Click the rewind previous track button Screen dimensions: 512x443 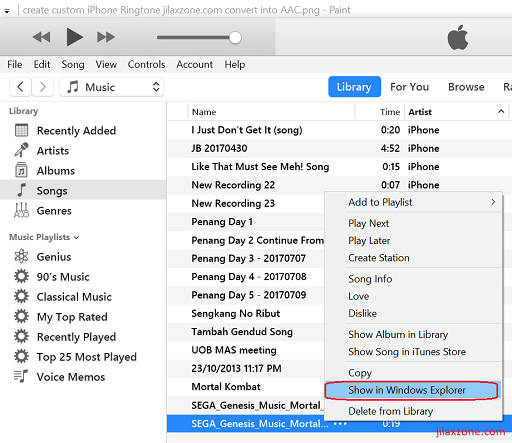pos(41,37)
